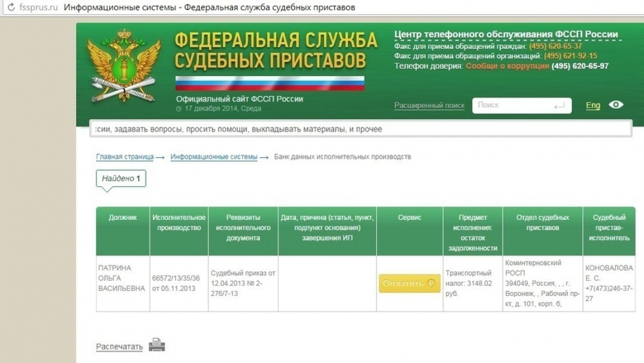
Task: Select Транспортный налог: 3148.02 руб. cell
Action: pyautogui.click(x=472, y=283)
